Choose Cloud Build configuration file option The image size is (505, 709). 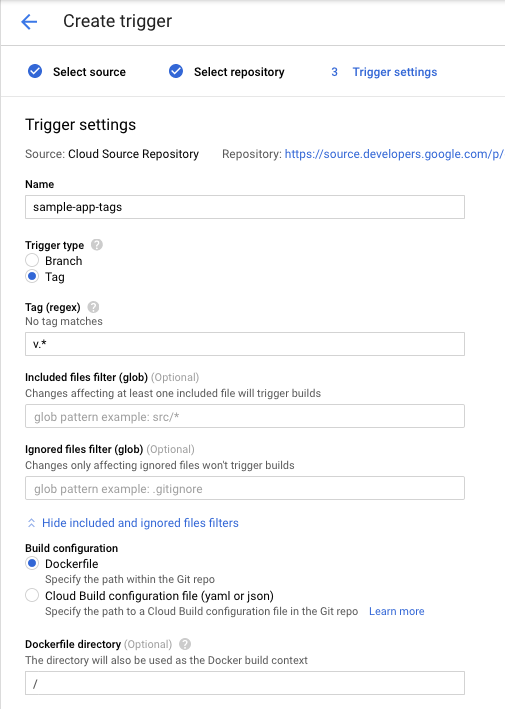point(32,596)
